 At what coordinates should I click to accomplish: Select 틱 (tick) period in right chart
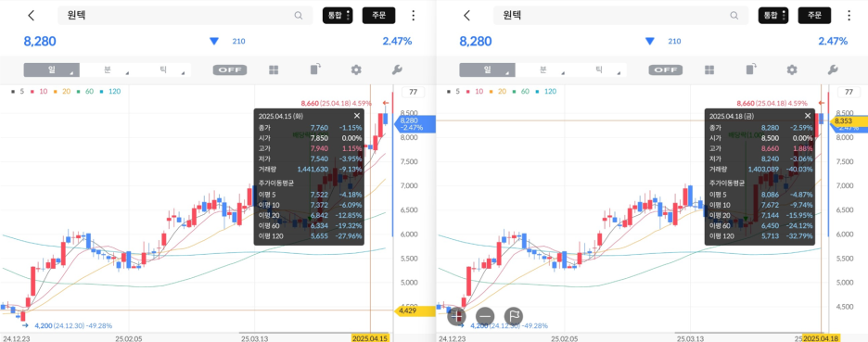tap(599, 70)
